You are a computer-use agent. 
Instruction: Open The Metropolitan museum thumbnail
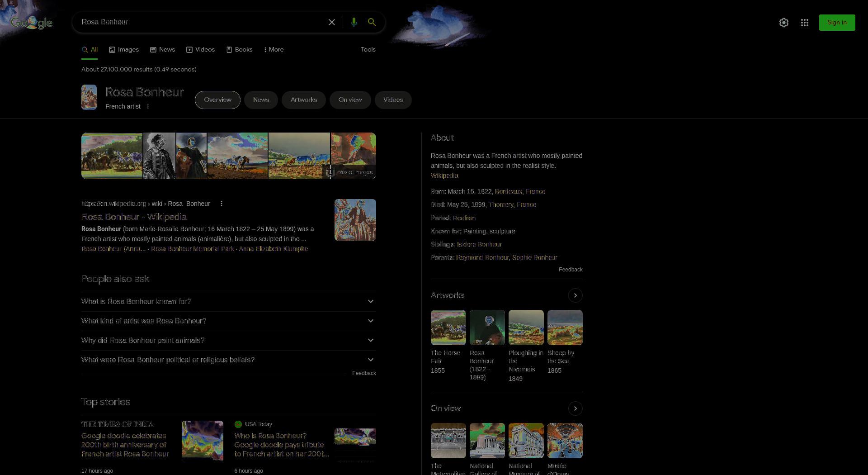tap(448, 441)
